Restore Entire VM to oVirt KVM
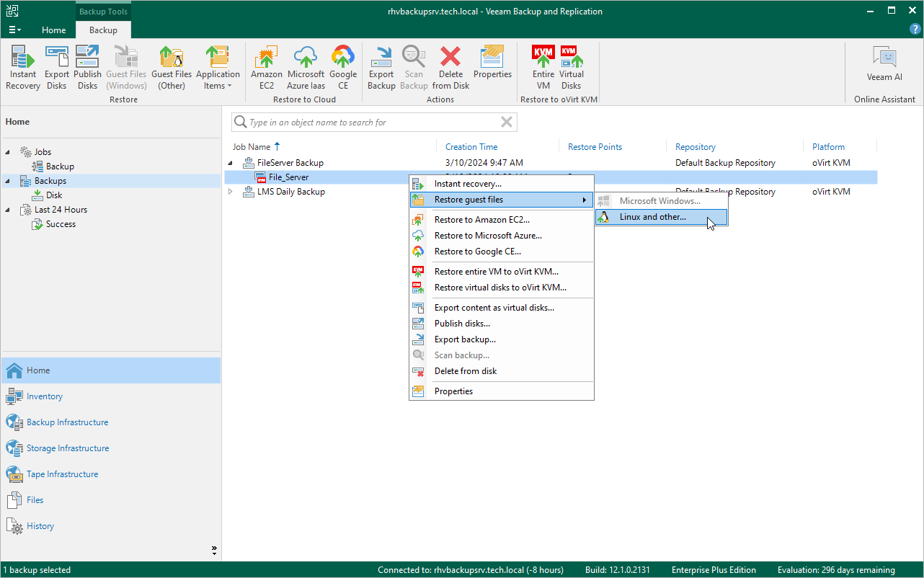The width and height of the screenshot is (924, 578). [x=543, y=67]
